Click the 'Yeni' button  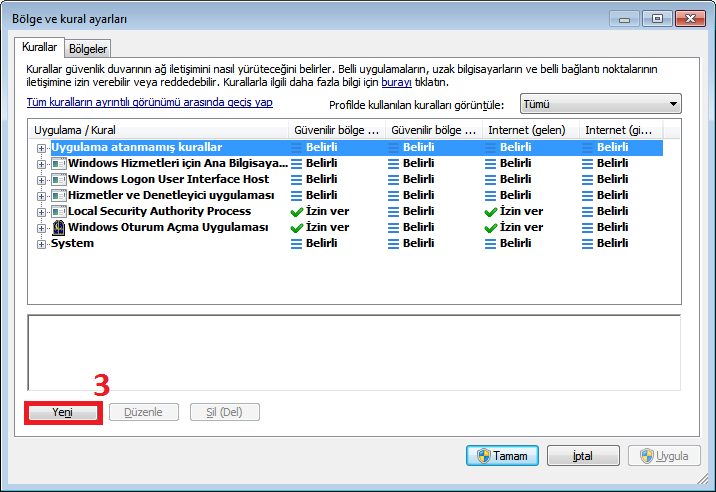(x=63, y=412)
